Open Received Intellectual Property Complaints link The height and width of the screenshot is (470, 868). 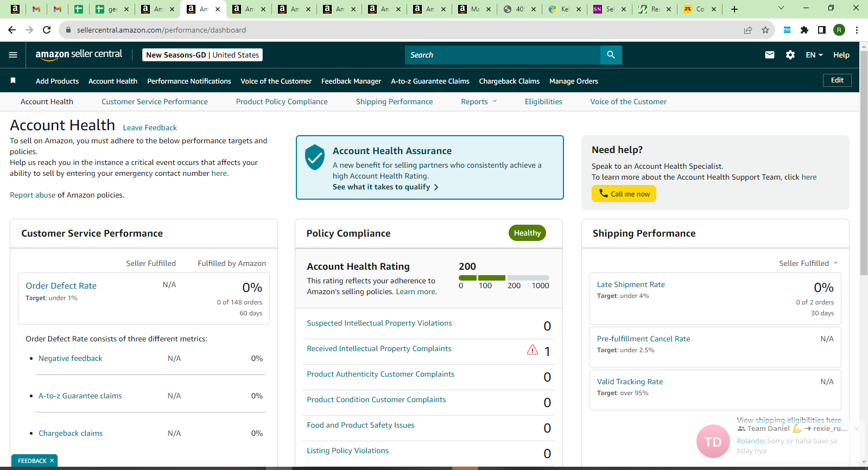379,348
